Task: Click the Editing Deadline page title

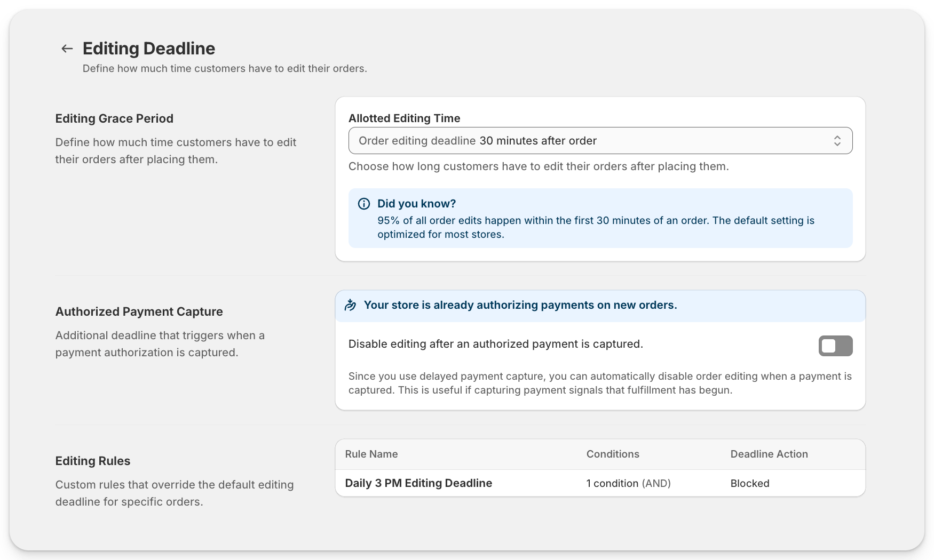Action: [x=149, y=49]
